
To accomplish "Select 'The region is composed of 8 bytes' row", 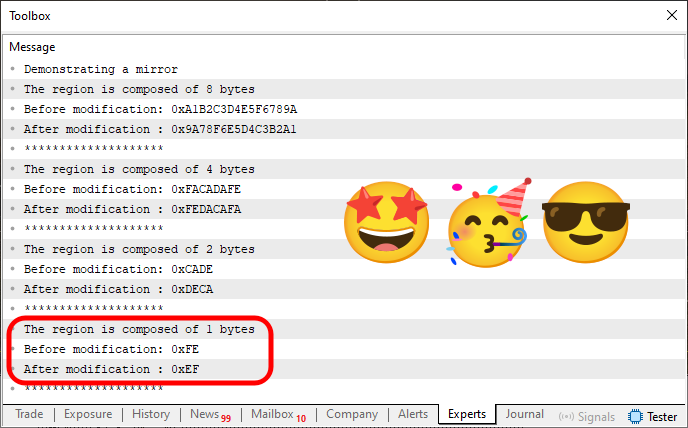I will (344, 89).
